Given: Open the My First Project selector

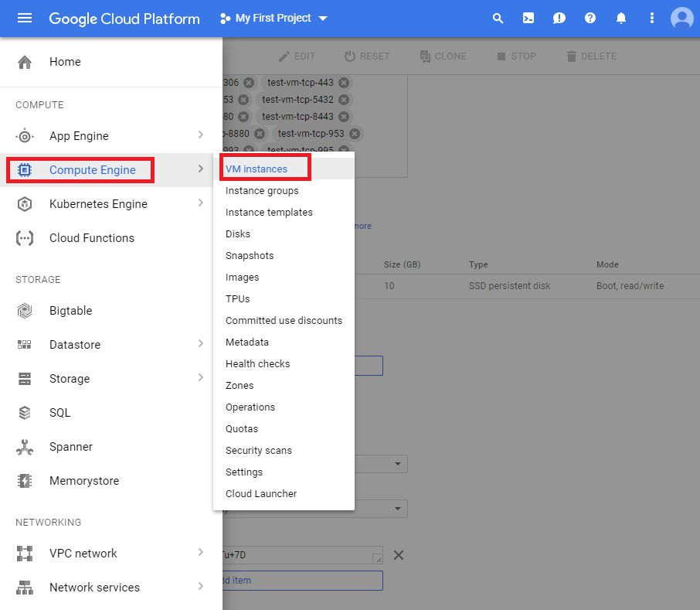Looking at the screenshot, I should (274, 19).
